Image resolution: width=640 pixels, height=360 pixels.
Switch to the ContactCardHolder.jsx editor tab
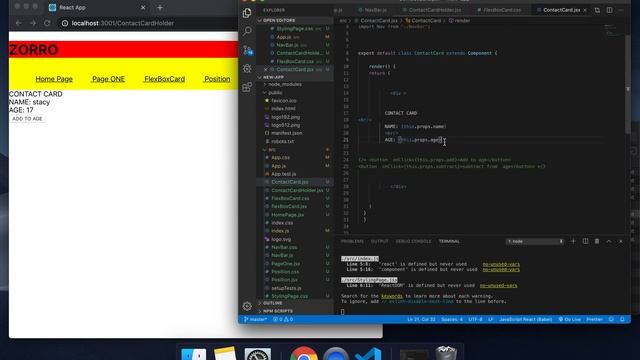pyautogui.click(x=432, y=10)
